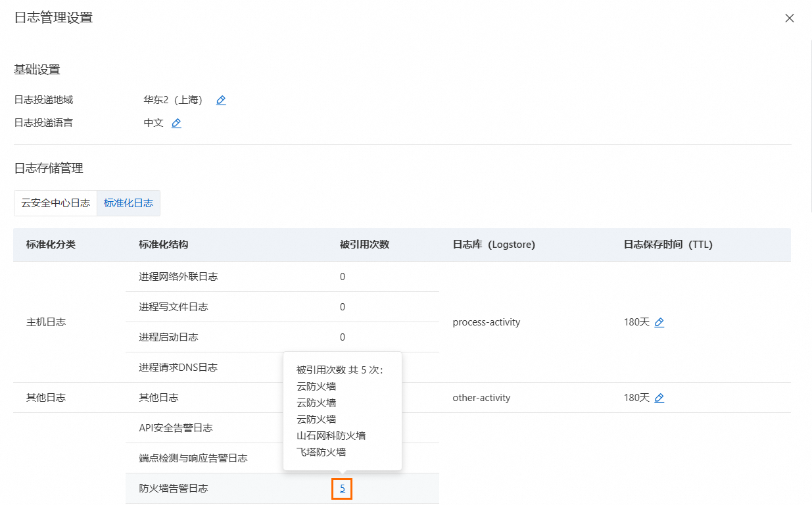Screen dimensions: 812x505
Task: Close the 日志管理设置 panel
Action: [x=790, y=18]
